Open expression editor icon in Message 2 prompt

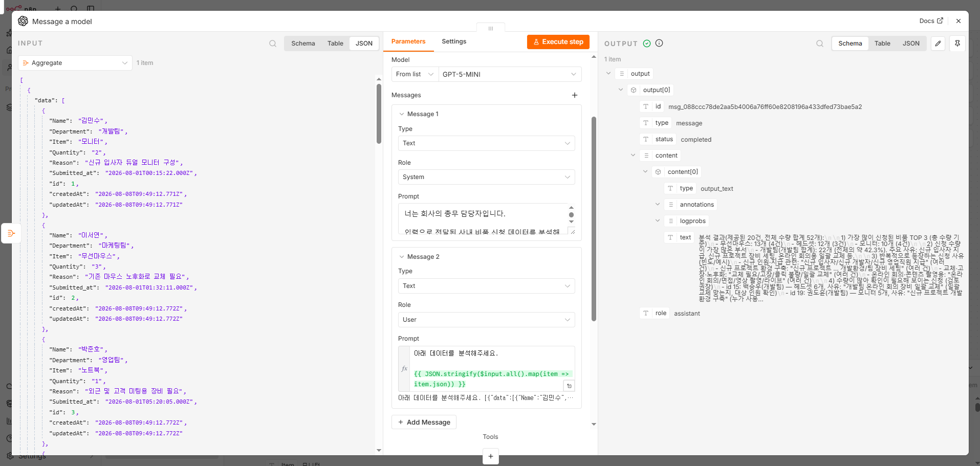click(569, 386)
